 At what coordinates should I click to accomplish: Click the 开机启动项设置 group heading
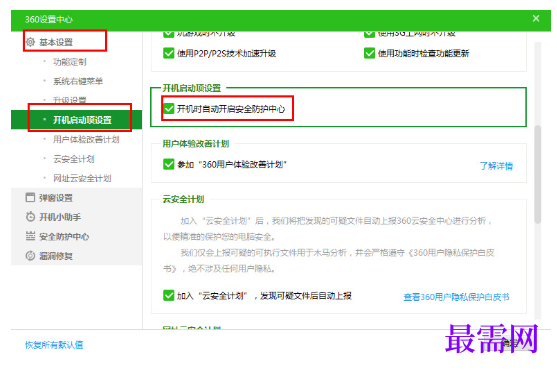click(x=192, y=88)
